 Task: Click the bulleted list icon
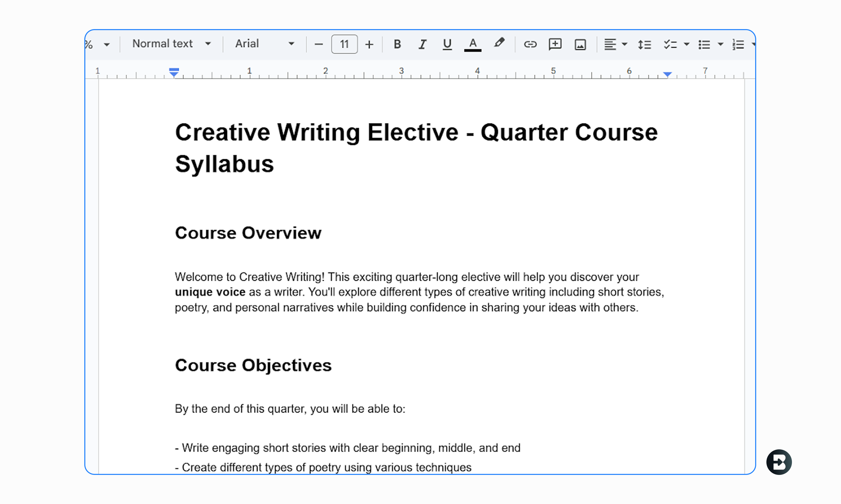pyautogui.click(x=704, y=44)
